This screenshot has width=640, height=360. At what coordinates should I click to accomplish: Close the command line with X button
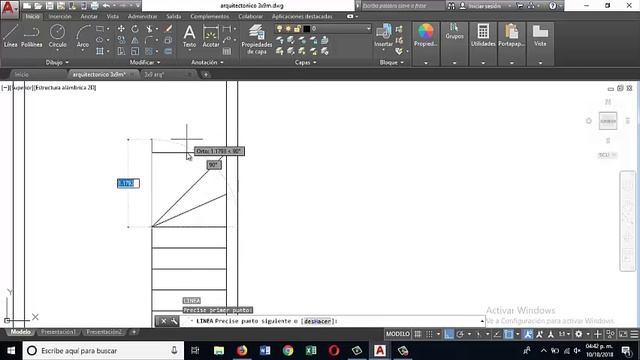163,321
